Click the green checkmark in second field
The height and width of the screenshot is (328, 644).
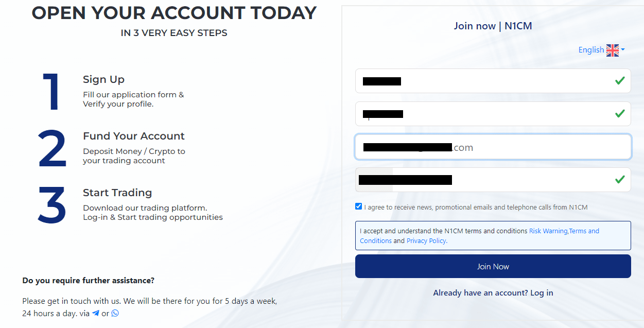620,113
